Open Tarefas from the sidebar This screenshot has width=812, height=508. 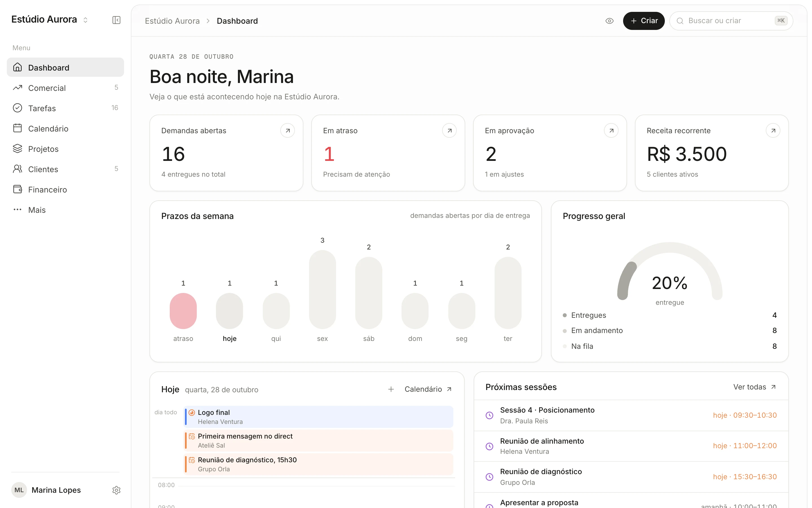65,108
